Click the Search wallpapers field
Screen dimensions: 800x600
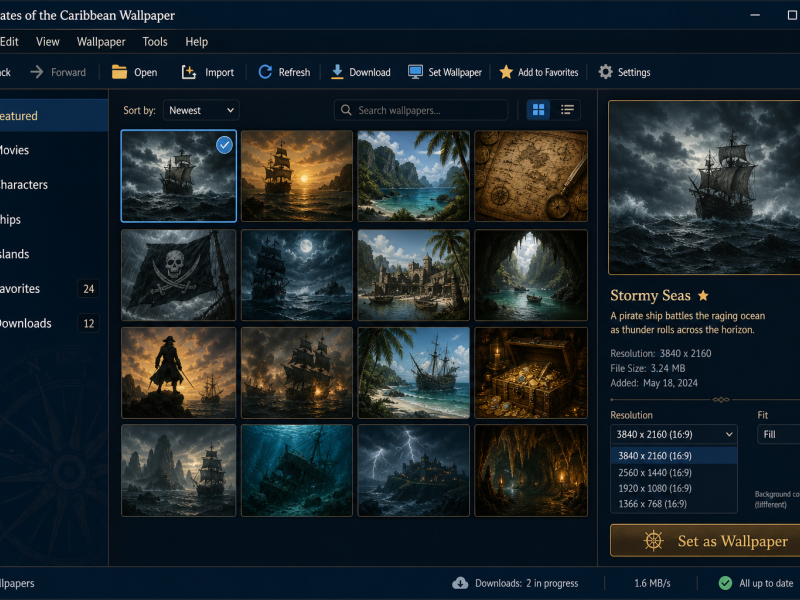point(421,110)
